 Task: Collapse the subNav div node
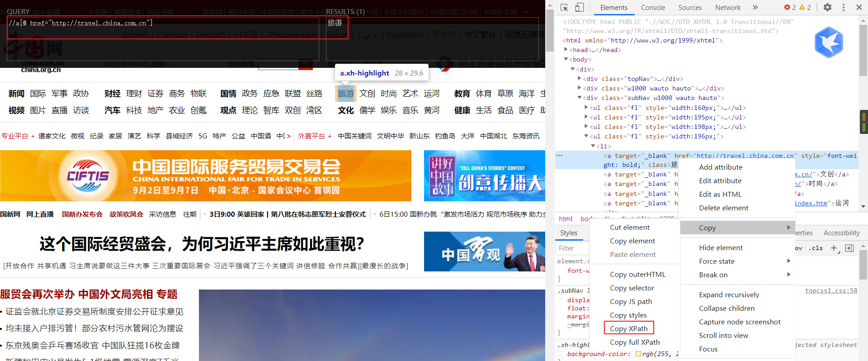[x=580, y=98]
